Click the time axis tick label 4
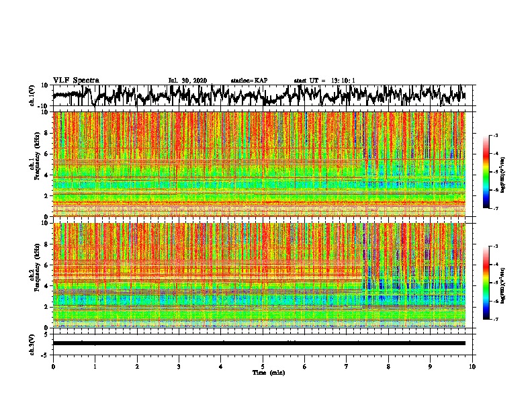532x411 pixels. pyautogui.click(x=221, y=367)
